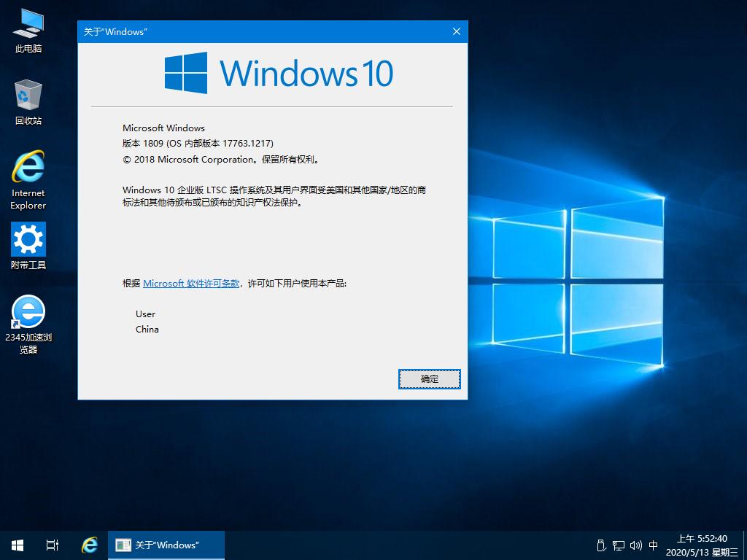
Task: Select the 2345加速浏览器 desktop shortcut
Action: [x=28, y=324]
